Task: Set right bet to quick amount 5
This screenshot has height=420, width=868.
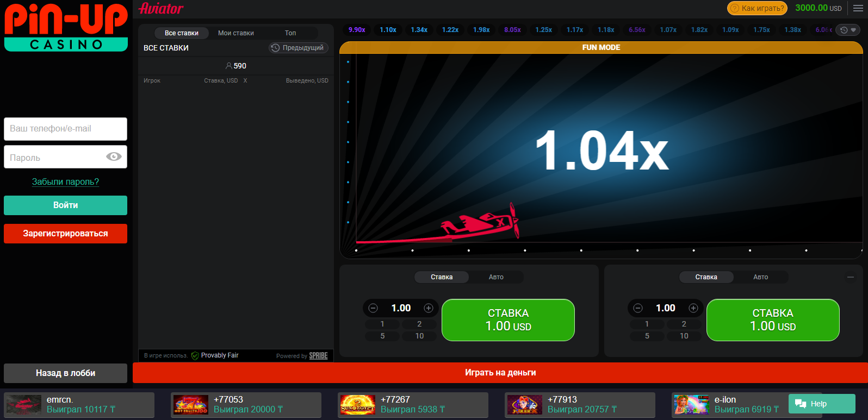Action: click(647, 336)
